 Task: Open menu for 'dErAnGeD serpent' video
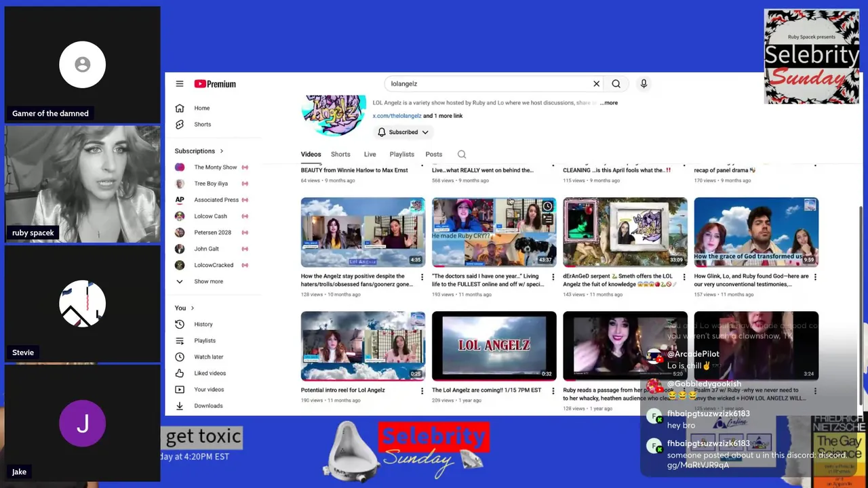684,277
